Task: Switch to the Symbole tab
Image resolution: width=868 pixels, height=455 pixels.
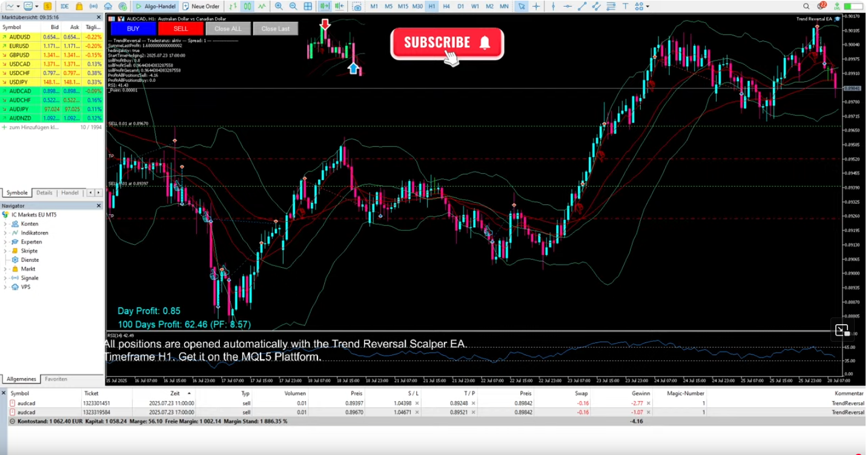Action: [17, 193]
